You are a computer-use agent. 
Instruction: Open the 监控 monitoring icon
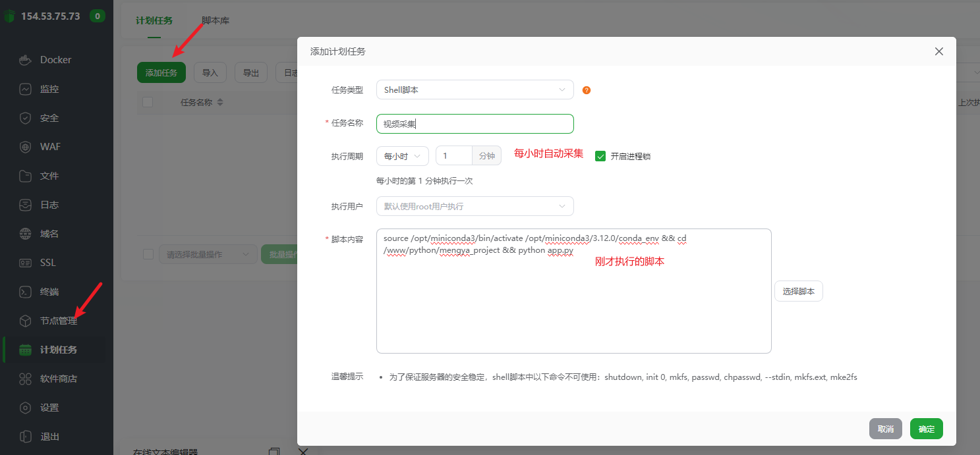25,89
